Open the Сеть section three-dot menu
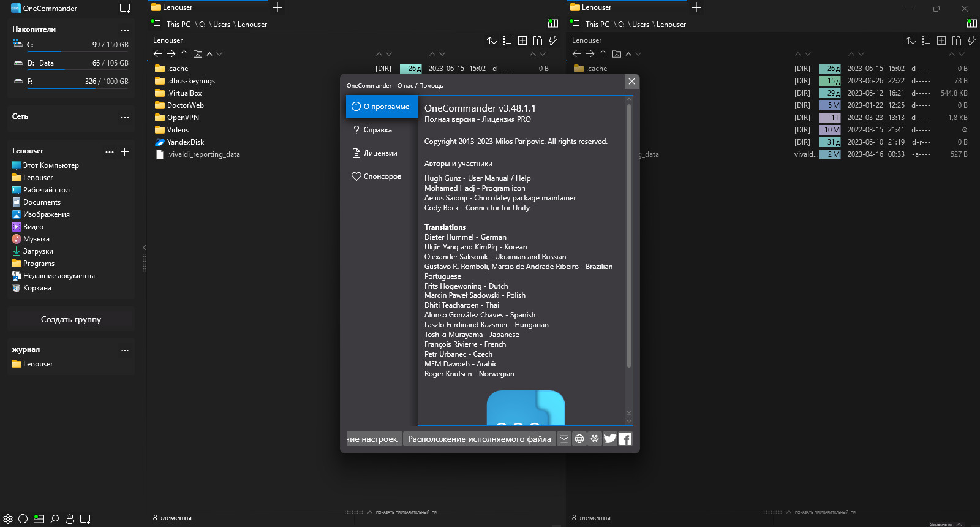 pyautogui.click(x=125, y=117)
